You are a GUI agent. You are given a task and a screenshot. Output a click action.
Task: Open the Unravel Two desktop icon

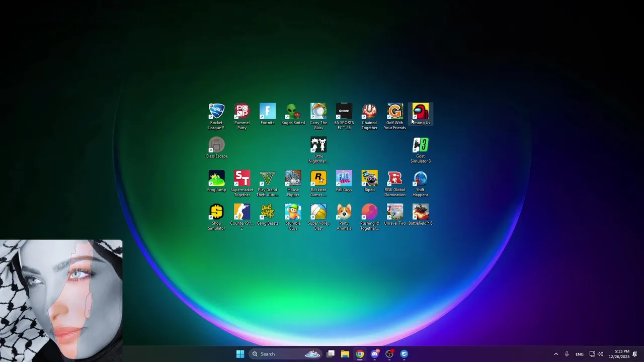click(395, 215)
